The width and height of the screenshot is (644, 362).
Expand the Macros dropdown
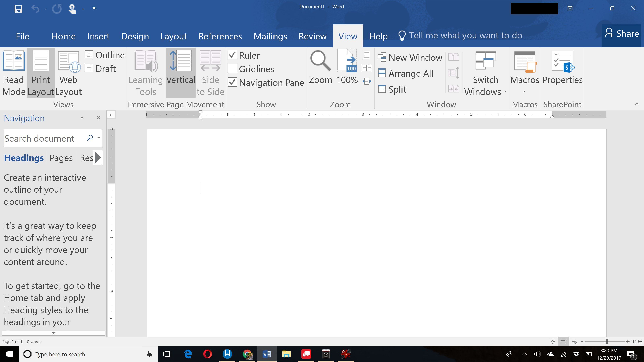(524, 92)
